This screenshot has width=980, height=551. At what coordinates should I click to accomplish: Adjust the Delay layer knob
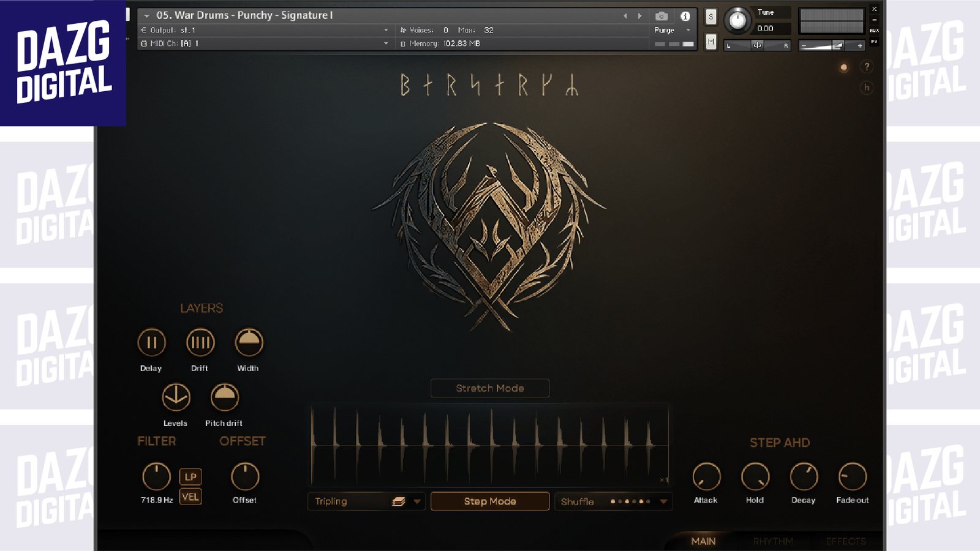(151, 342)
